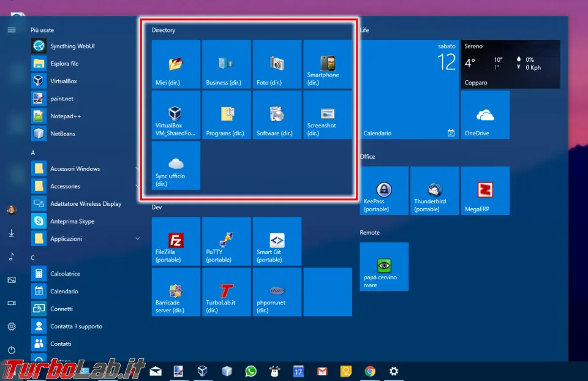Open the Smartphone (dir.) folder tile
This screenshot has width=588, height=381.
(x=328, y=64)
